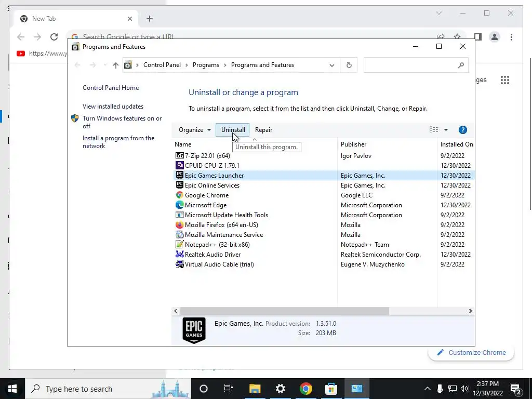
Task: Click the 7-Zip program icon
Action: (x=179, y=155)
